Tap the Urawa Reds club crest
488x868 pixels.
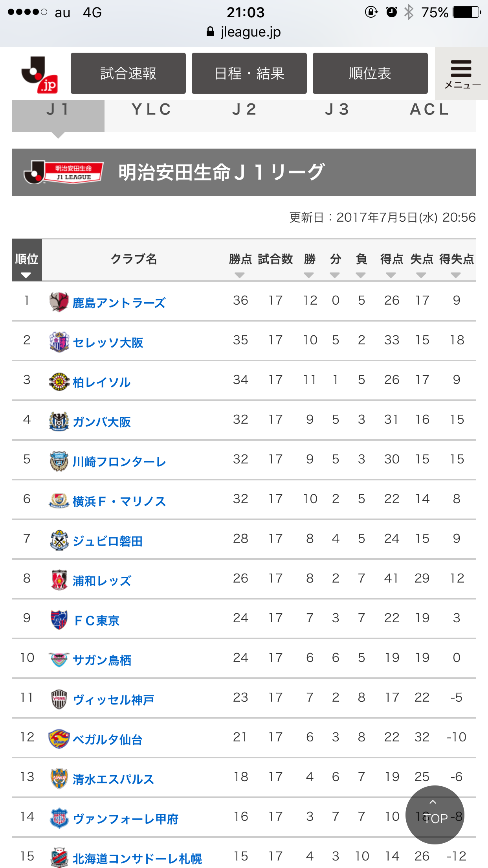coord(59,580)
